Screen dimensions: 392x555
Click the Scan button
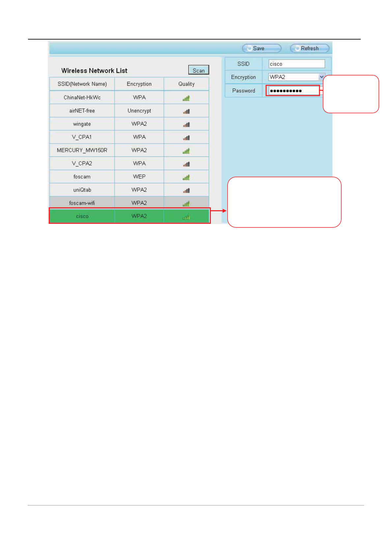coord(199,70)
